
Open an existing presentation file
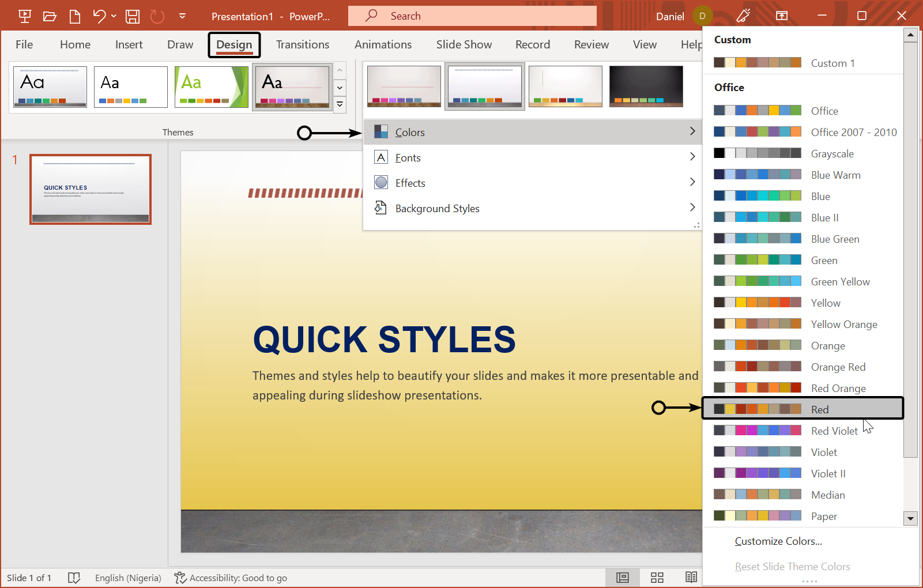click(x=50, y=16)
